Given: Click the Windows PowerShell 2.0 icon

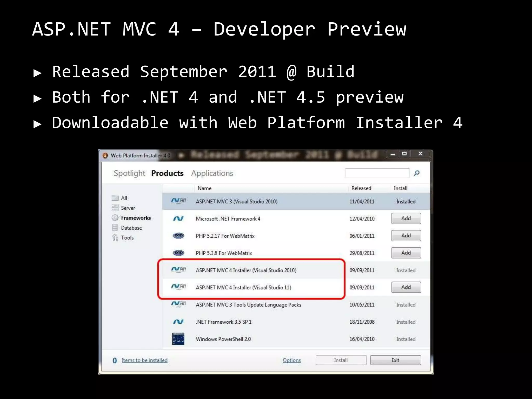Looking at the screenshot, I should click(x=178, y=339).
